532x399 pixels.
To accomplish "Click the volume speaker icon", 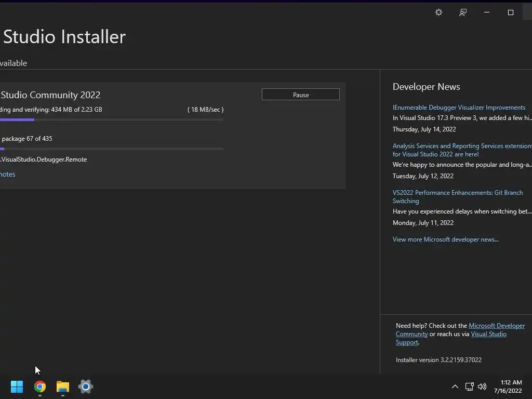I will (x=482, y=387).
